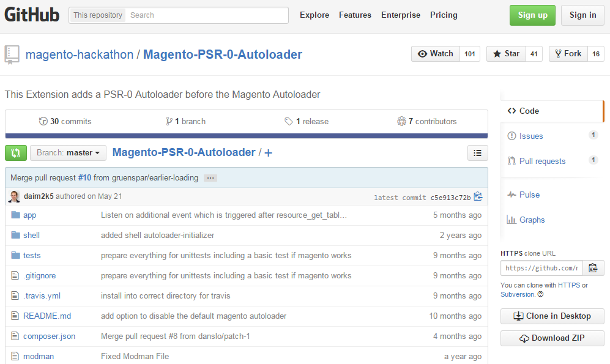Open 'add option to disable the default magento autoloader' commit
The image size is (610, 364).
[x=193, y=316]
